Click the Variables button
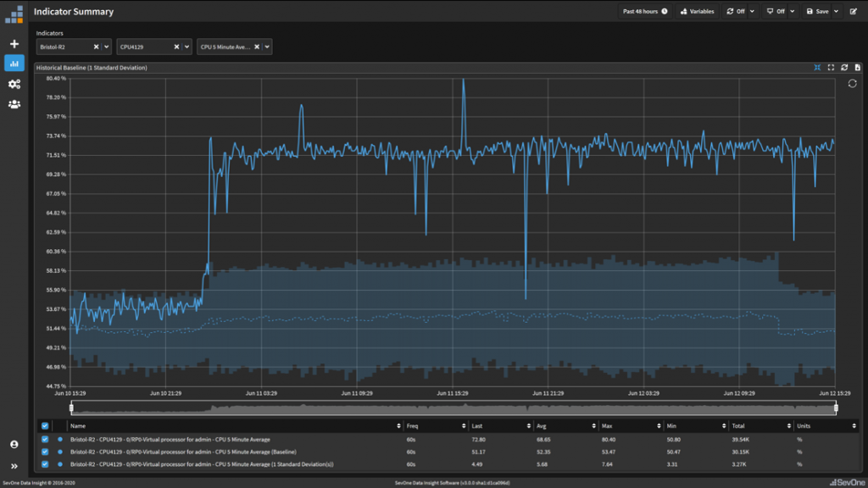The height and width of the screenshot is (488, 868). coord(697,11)
